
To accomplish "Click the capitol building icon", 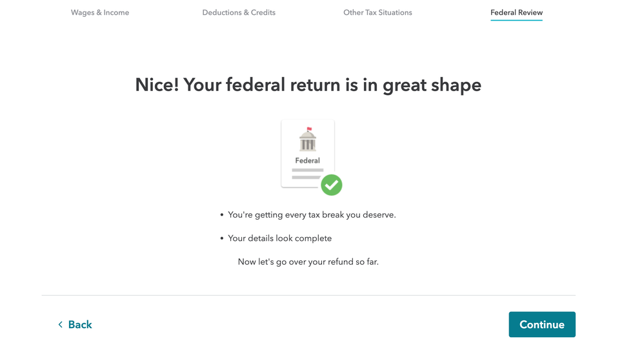I will click(x=308, y=140).
